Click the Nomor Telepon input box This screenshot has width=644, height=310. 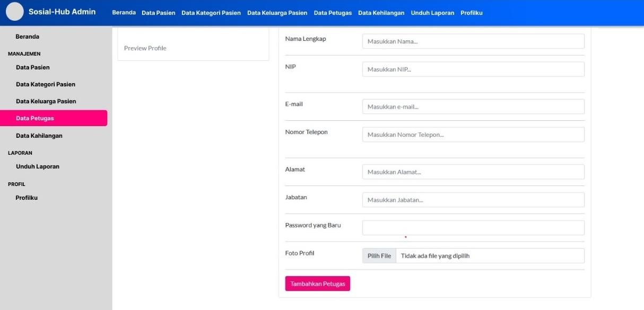(473, 135)
